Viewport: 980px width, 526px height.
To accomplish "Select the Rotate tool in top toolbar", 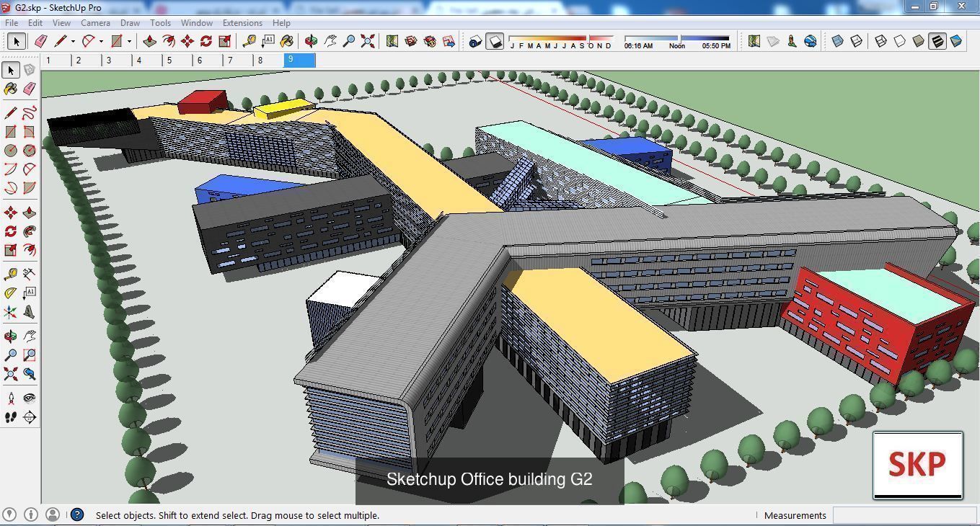I will 206,42.
